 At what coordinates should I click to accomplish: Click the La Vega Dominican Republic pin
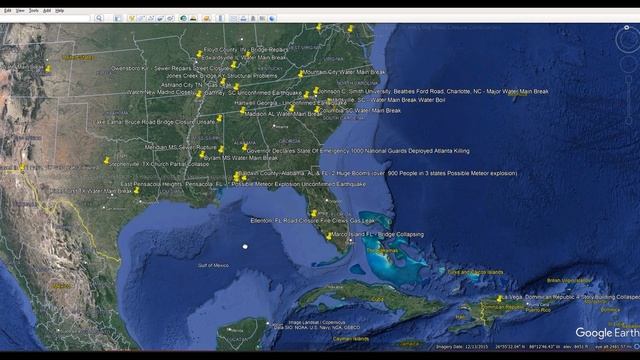click(x=500, y=298)
